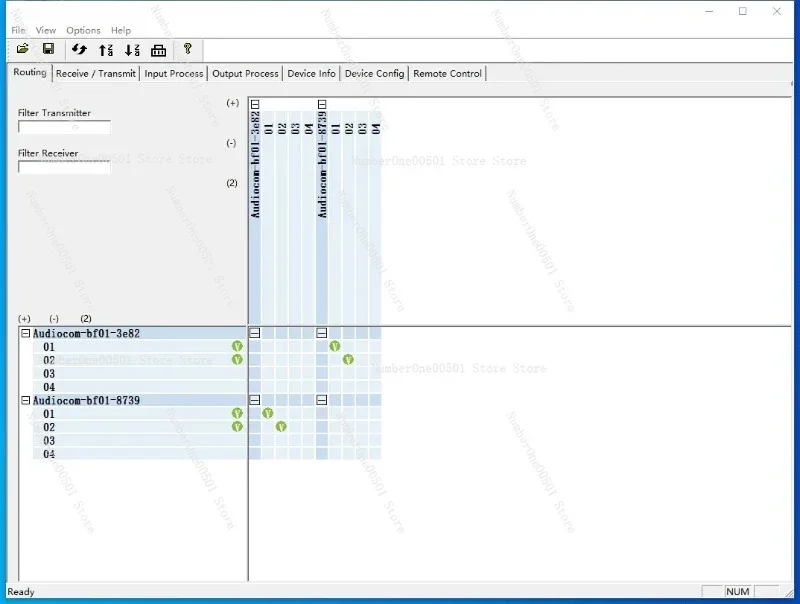The height and width of the screenshot is (604, 800).
Task: Click the floppy disk save icon
Action: pos(48,49)
